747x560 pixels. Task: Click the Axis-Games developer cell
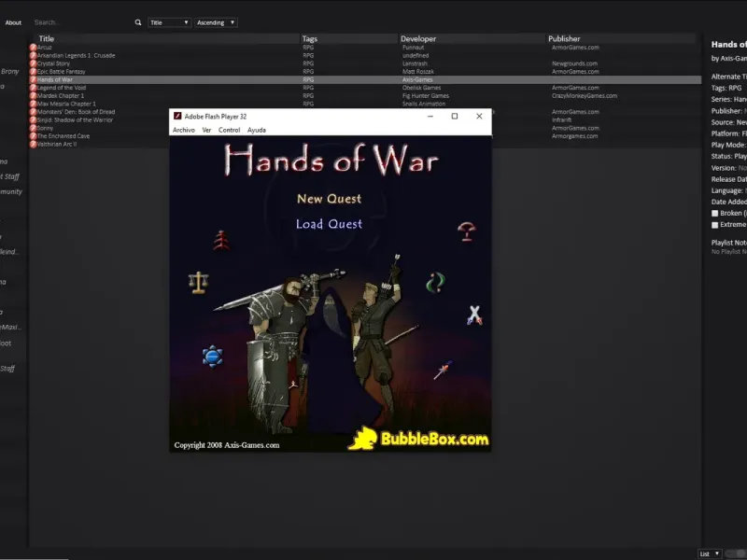click(x=417, y=79)
